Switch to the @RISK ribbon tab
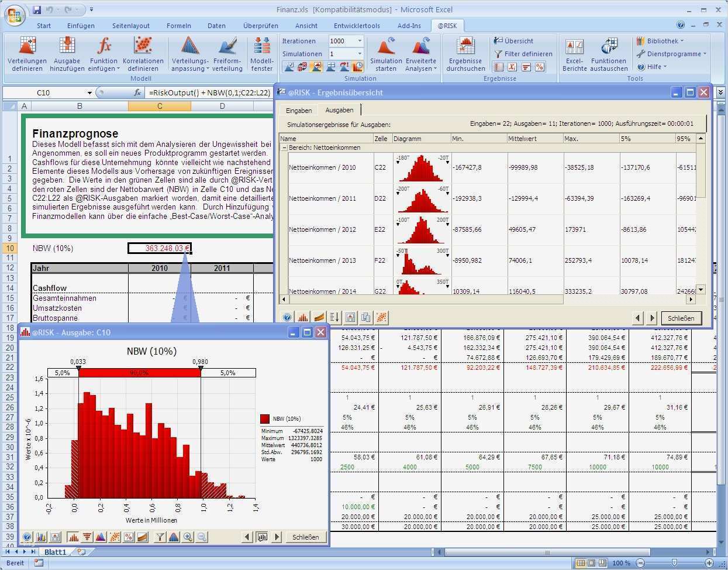Screen dimensions: 728x570 pos(448,25)
